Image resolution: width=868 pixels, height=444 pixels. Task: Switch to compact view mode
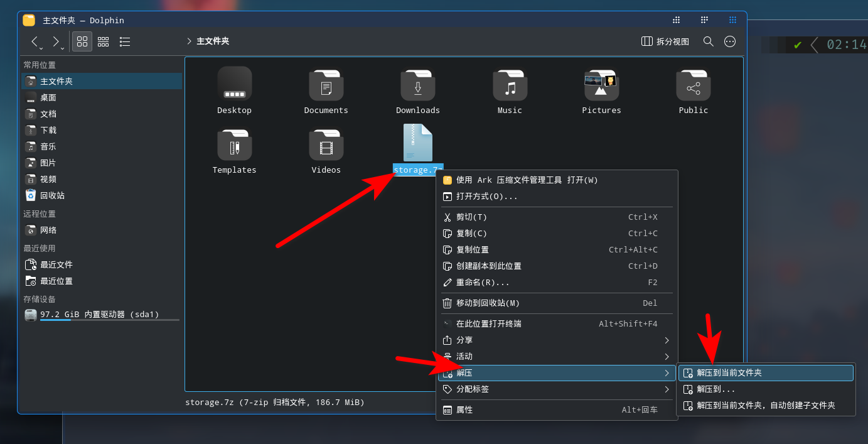[x=103, y=41]
